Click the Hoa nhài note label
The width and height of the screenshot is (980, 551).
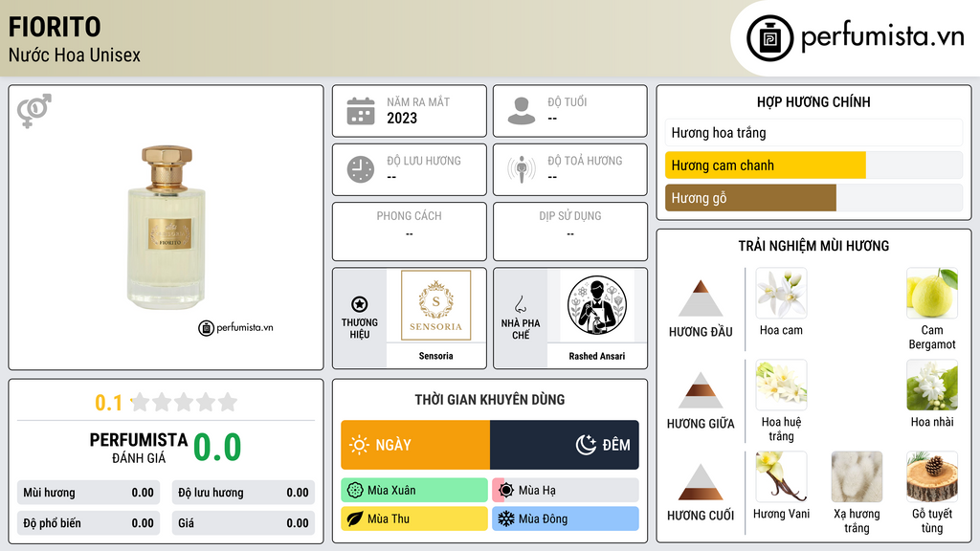point(932,422)
